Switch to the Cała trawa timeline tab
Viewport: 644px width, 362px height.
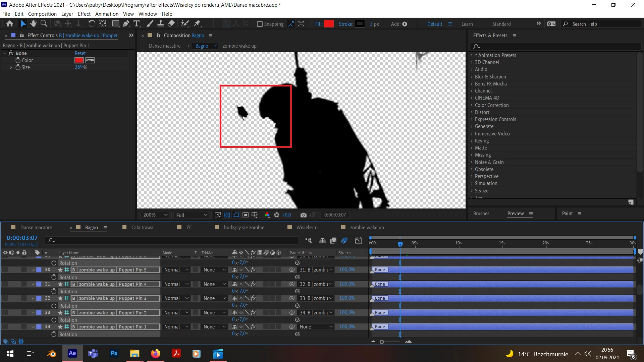(x=142, y=228)
